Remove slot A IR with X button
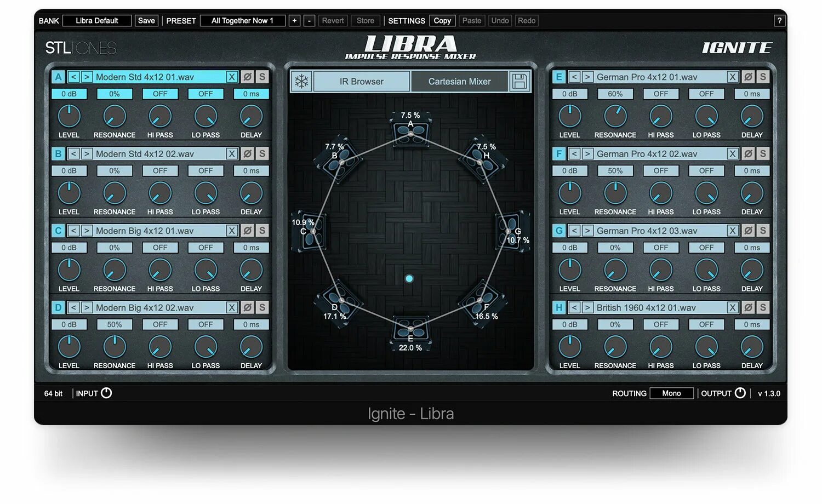Image resolution: width=822 pixels, height=504 pixels. tap(232, 77)
